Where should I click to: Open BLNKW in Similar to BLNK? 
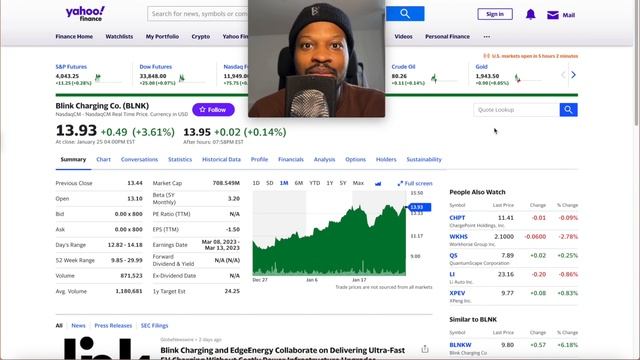460,345
